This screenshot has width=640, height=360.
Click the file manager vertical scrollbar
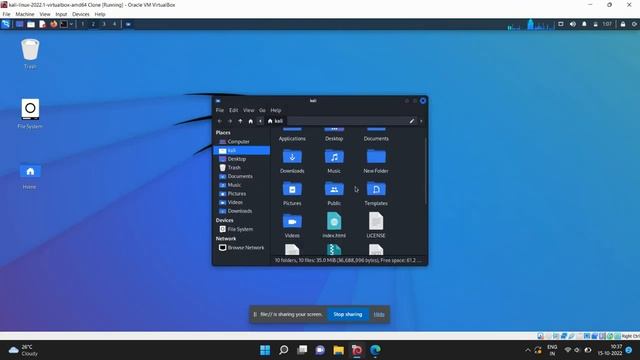coord(426,170)
